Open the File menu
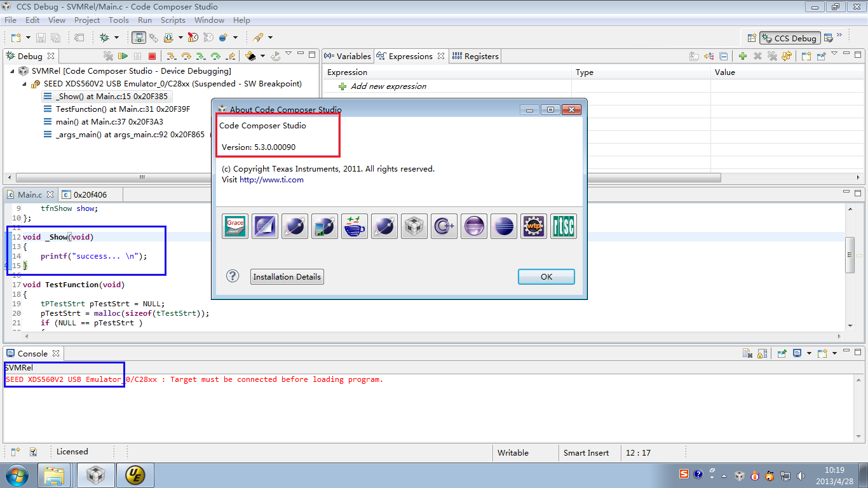 coord(10,20)
